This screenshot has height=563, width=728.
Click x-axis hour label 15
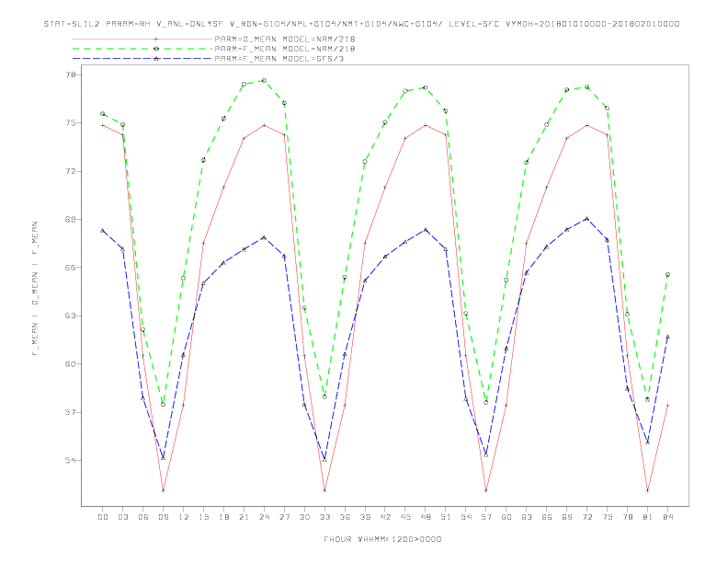click(x=203, y=517)
